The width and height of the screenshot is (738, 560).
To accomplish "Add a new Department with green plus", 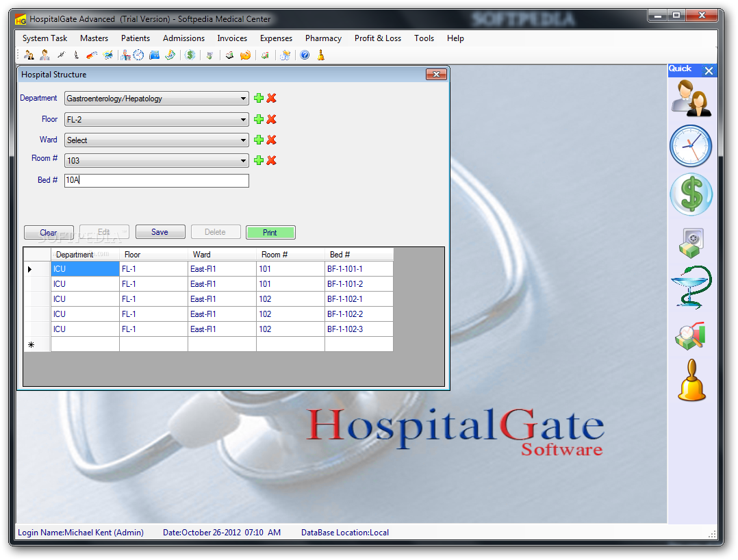I will [258, 98].
